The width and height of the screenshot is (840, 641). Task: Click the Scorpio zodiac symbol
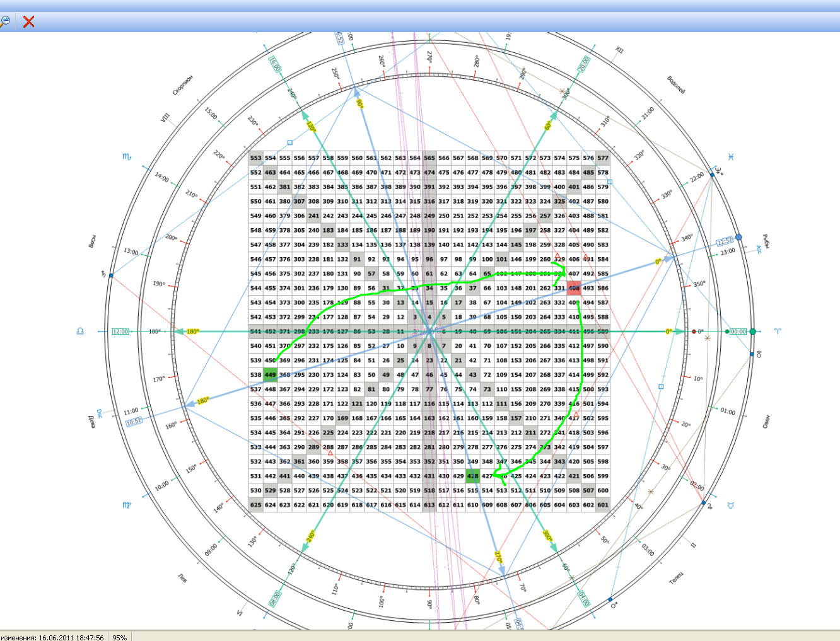coord(126,156)
